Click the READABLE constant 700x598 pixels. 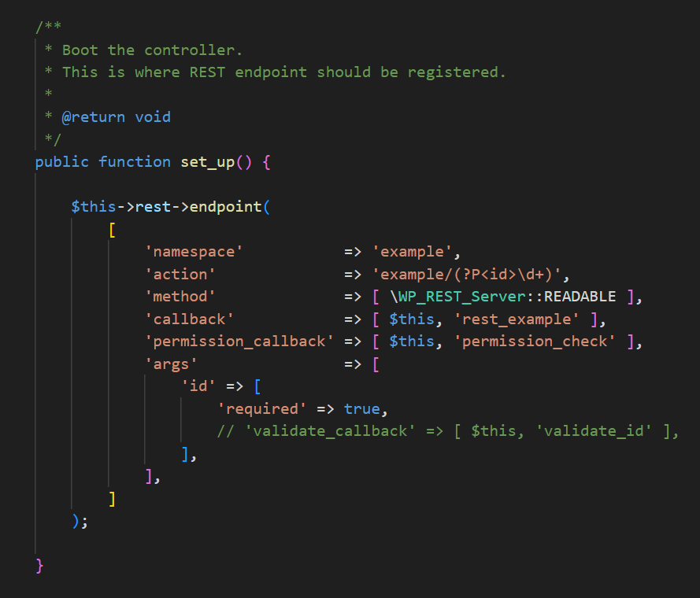point(580,297)
